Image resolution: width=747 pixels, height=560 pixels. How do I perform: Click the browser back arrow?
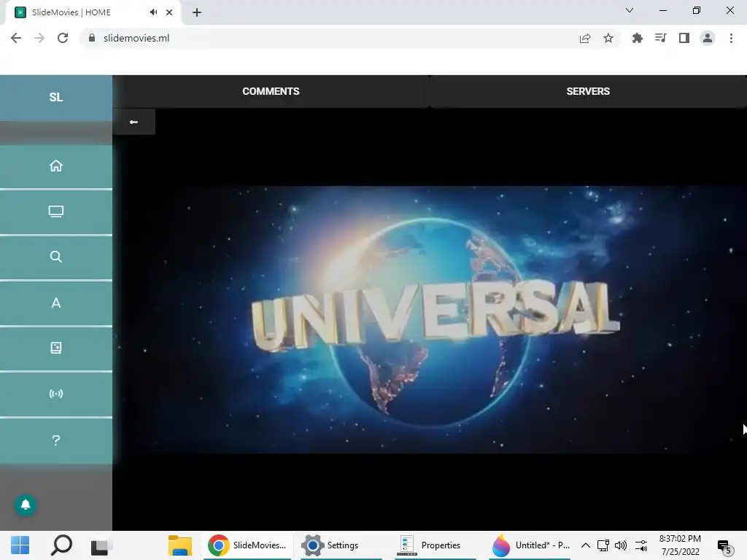pyautogui.click(x=16, y=38)
